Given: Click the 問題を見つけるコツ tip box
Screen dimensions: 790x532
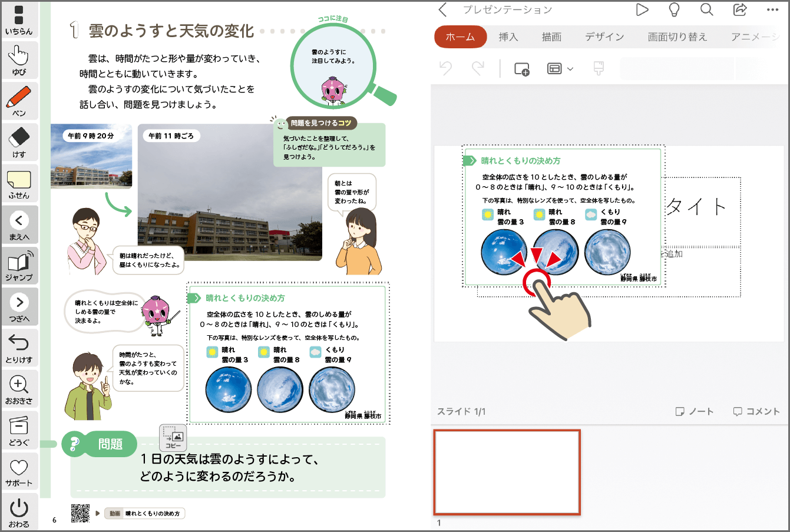Looking at the screenshot, I should [x=329, y=141].
